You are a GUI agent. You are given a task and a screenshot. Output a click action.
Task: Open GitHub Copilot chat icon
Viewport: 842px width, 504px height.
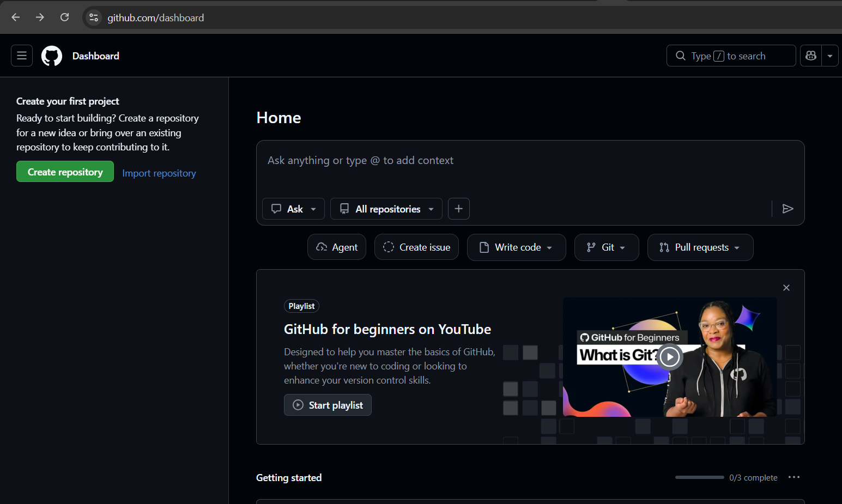click(x=811, y=56)
